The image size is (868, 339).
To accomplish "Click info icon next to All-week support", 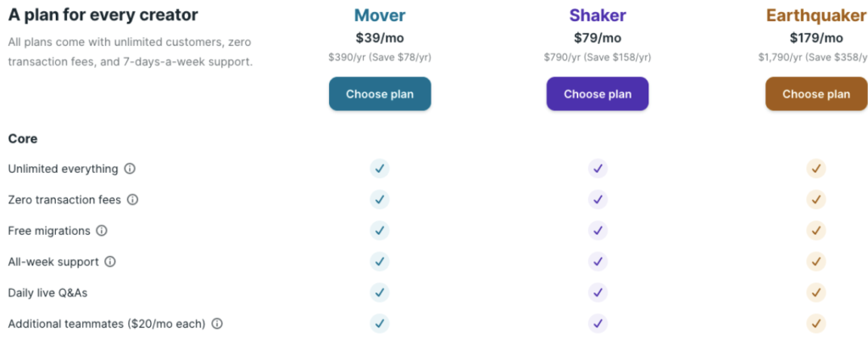I will tap(110, 262).
